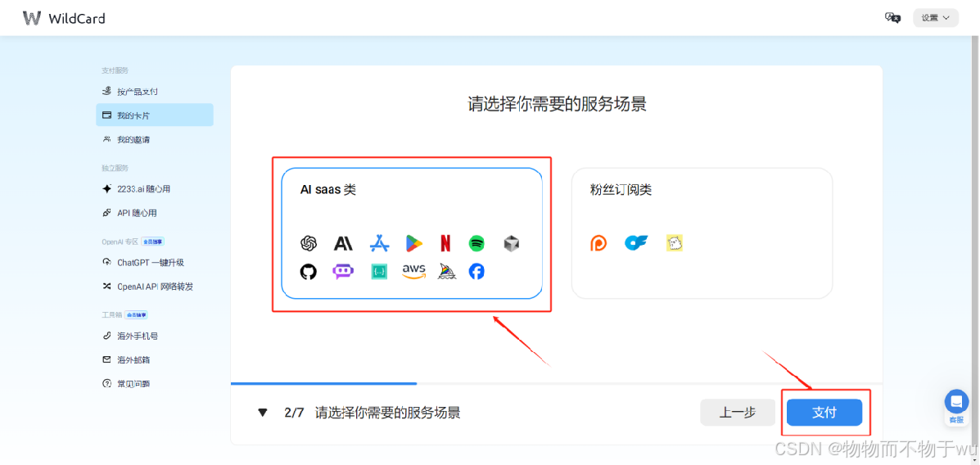The image size is (980, 465).
Task: Click the Patreon icon
Action: 598,243
